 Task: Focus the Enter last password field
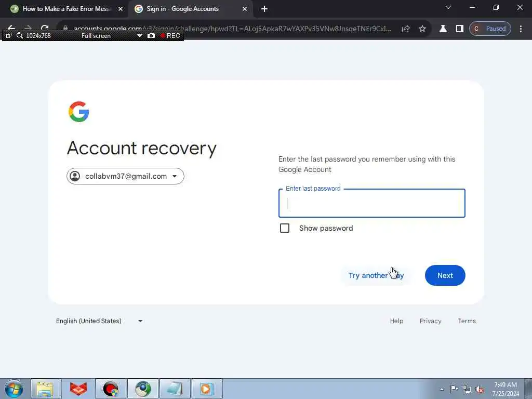click(371, 203)
